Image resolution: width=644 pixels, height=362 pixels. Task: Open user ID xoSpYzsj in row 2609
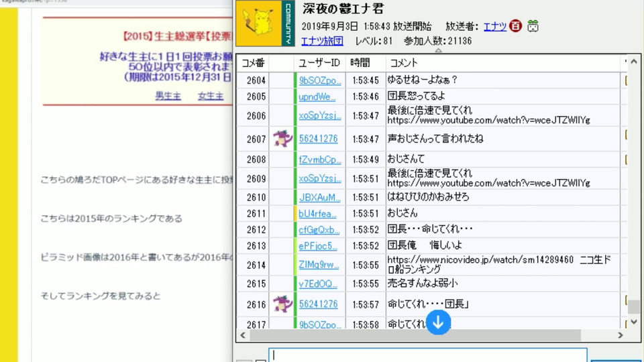[320, 178]
